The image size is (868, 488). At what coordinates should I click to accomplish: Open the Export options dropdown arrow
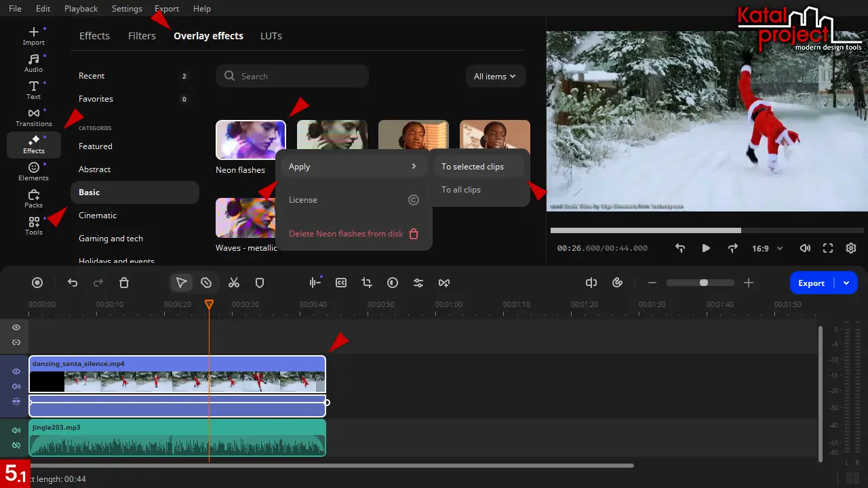tap(846, 283)
